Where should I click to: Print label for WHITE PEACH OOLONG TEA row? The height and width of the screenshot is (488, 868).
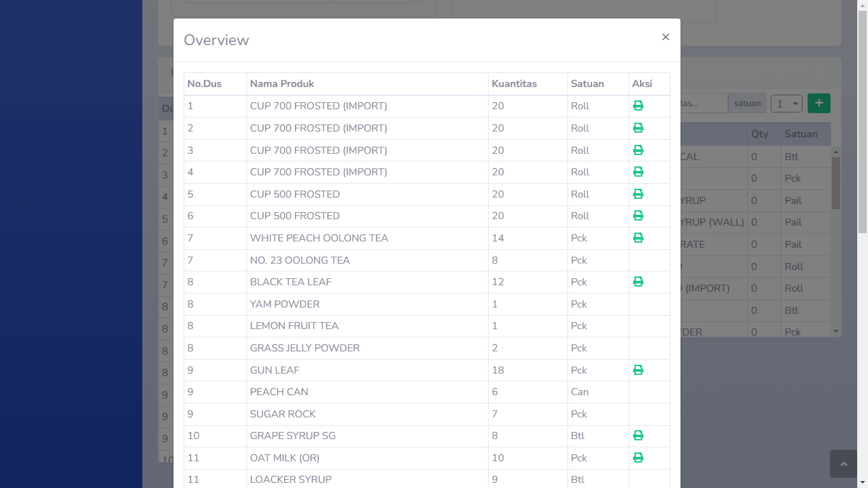(638, 238)
